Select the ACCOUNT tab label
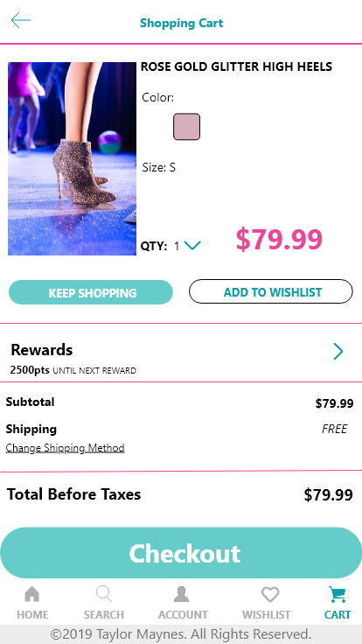This screenshot has height=644, width=362. point(183,615)
